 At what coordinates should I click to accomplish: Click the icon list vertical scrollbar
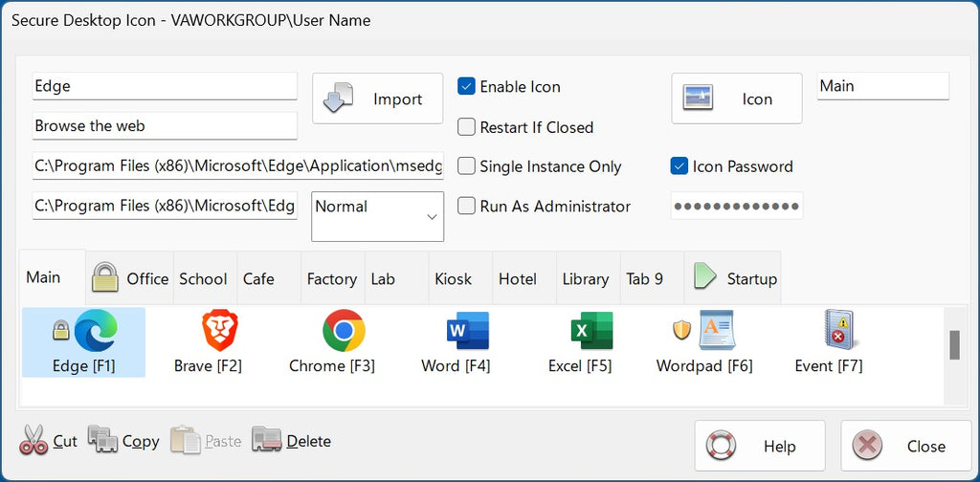click(954, 345)
